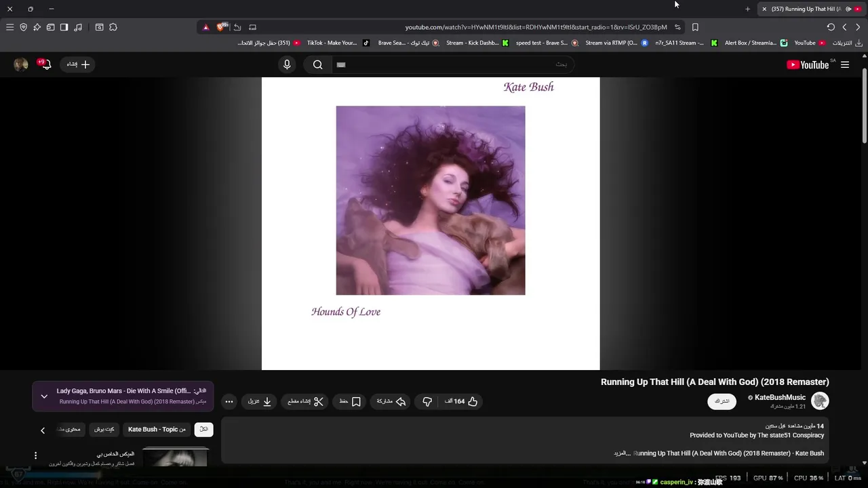868x488 pixels.
Task: Select the Running Up That Hill tab
Action: click(x=810, y=9)
